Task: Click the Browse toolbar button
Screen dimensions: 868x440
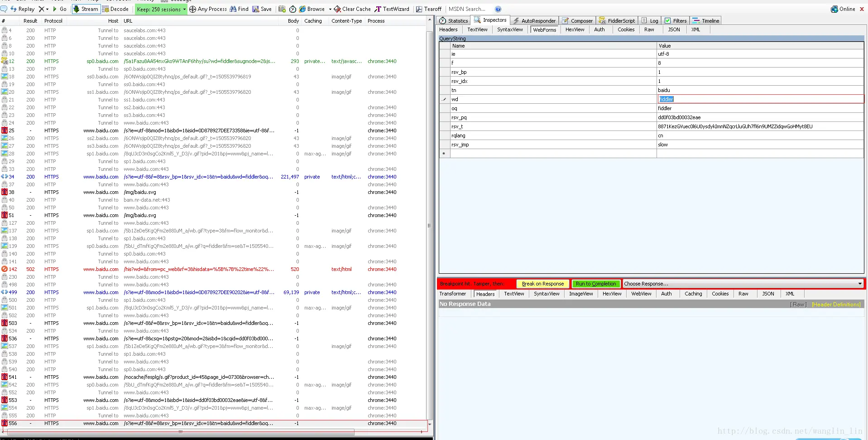Action: pos(312,9)
